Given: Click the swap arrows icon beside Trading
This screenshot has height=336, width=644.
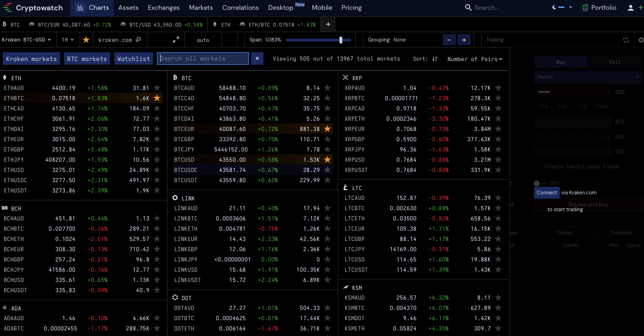Looking at the screenshot, I should coord(625,40).
